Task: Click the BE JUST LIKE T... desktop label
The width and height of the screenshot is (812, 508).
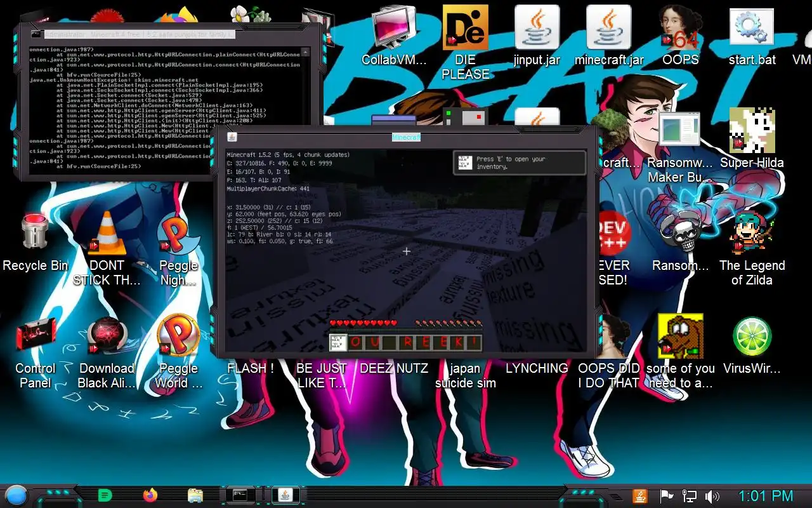Action: pyautogui.click(x=322, y=375)
